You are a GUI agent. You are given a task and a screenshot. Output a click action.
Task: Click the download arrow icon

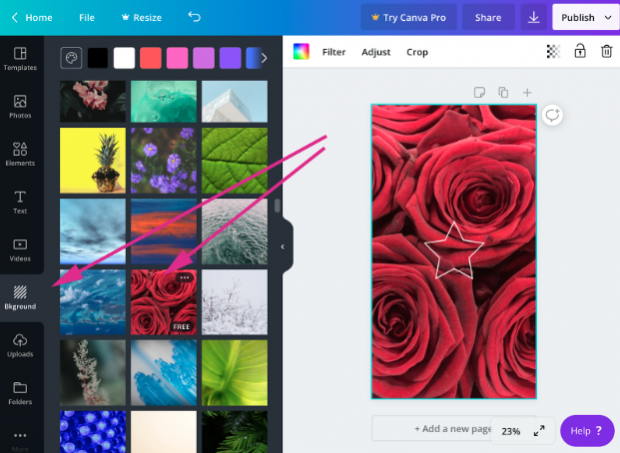pyautogui.click(x=533, y=17)
